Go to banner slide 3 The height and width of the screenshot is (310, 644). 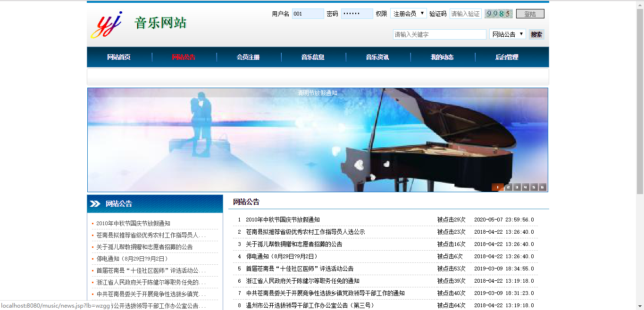click(517, 187)
